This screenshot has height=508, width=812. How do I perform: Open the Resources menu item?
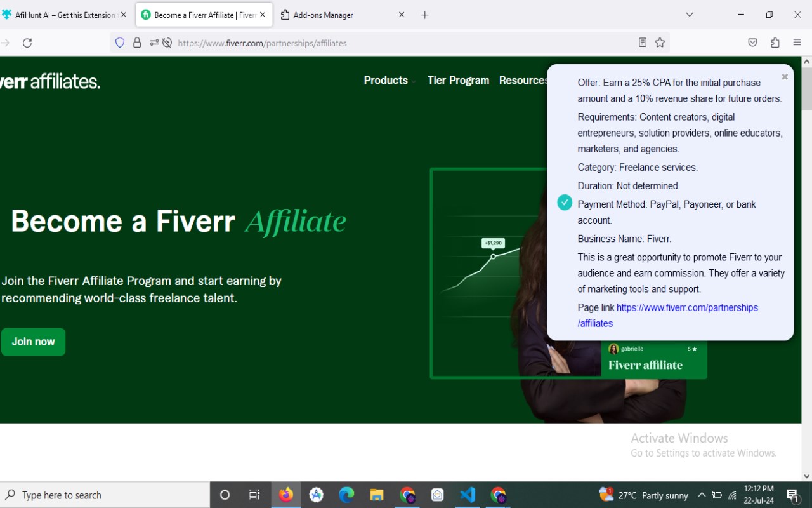pyautogui.click(x=523, y=80)
